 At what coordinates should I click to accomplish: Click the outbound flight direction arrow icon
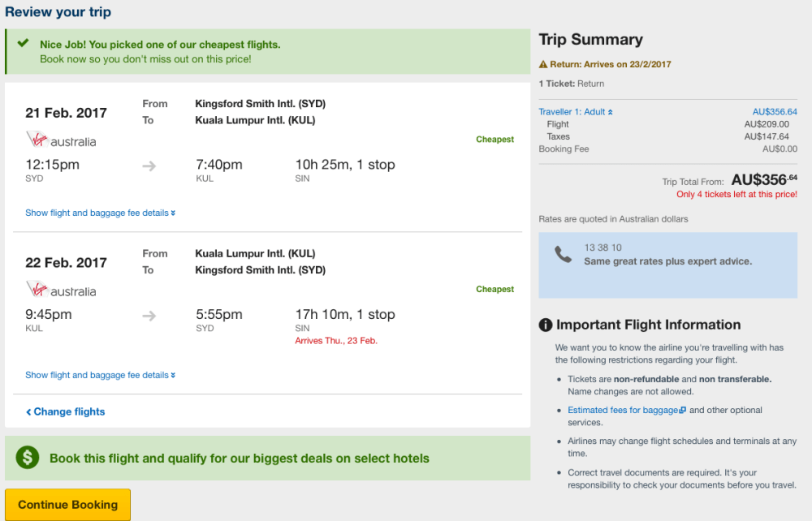pyautogui.click(x=149, y=166)
